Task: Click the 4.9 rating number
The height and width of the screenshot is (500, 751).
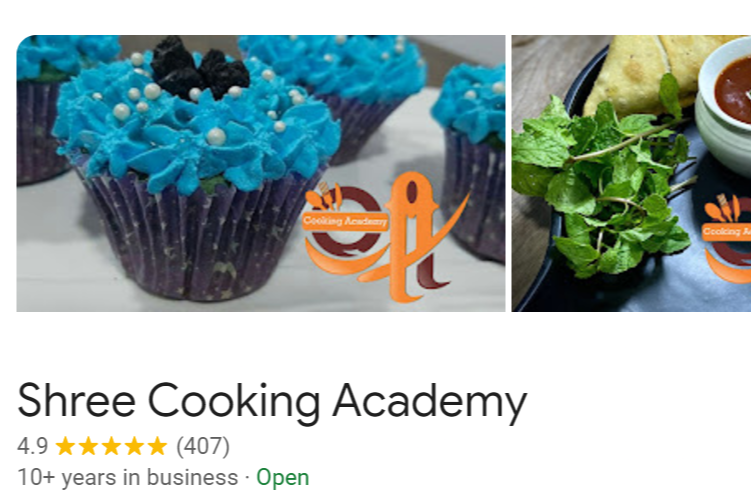Action: (x=33, y=446)
